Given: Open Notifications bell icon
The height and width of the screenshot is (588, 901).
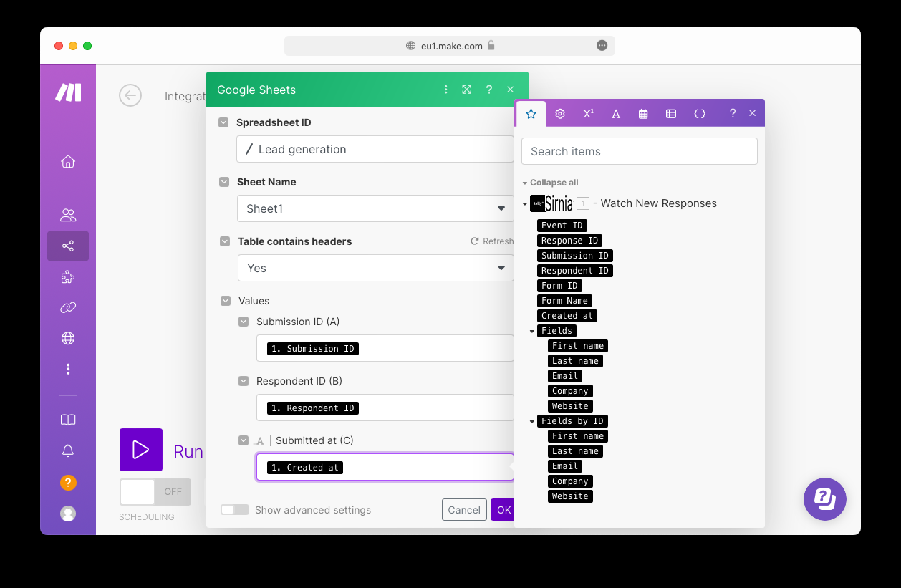Looking at the screenshot, I should [68, 450].
